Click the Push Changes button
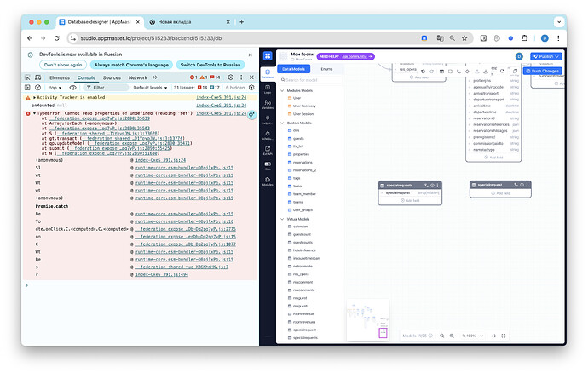Image resolution: width=588 pixels, height=373 pixels. tap(543, 71)
